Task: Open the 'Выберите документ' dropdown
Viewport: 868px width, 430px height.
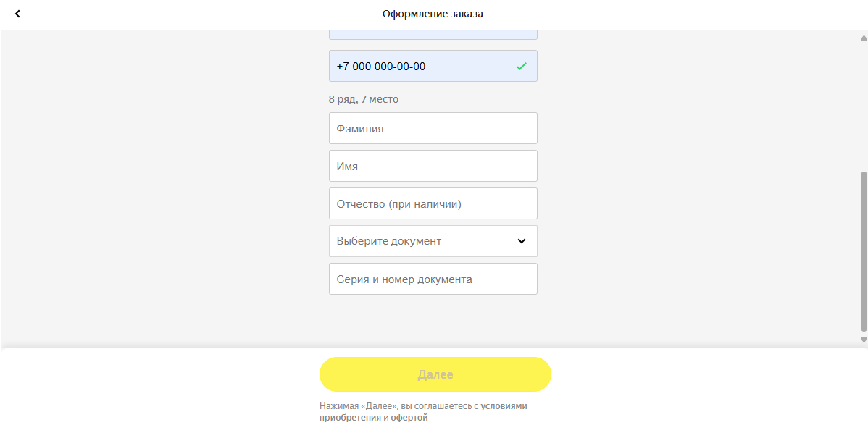Action: pyautogui.click(x=433, y=241)
